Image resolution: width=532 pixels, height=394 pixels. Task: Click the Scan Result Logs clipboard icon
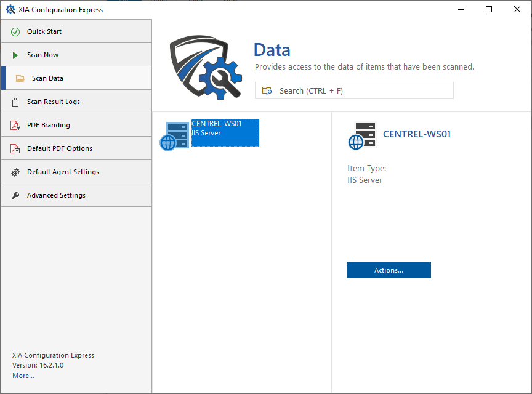click(x=15, y=102)
